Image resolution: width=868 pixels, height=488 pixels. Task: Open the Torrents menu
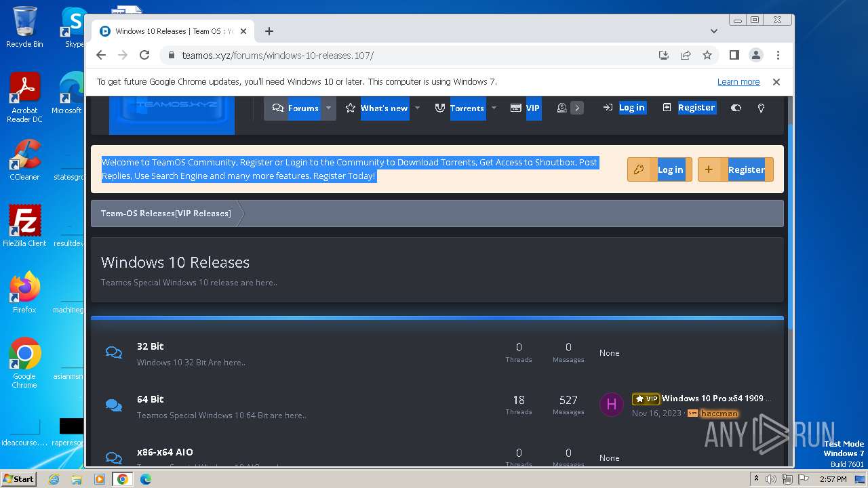pos(460,108)
